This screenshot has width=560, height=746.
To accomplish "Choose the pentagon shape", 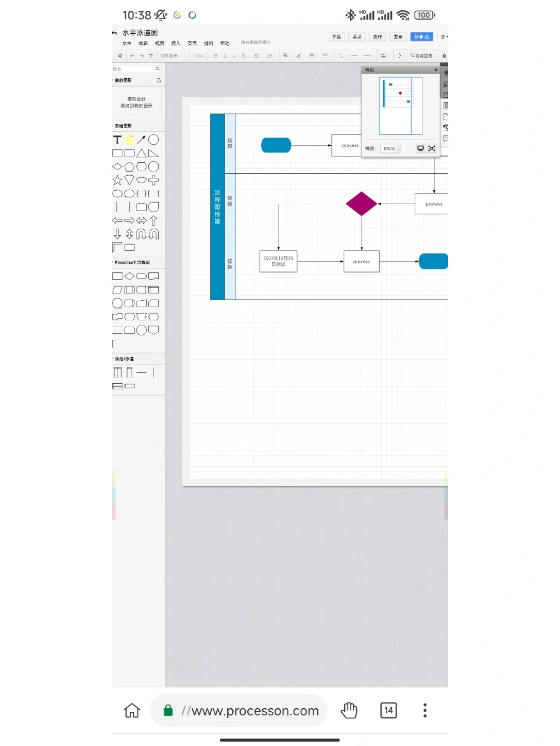I will [x=129, y=166].
